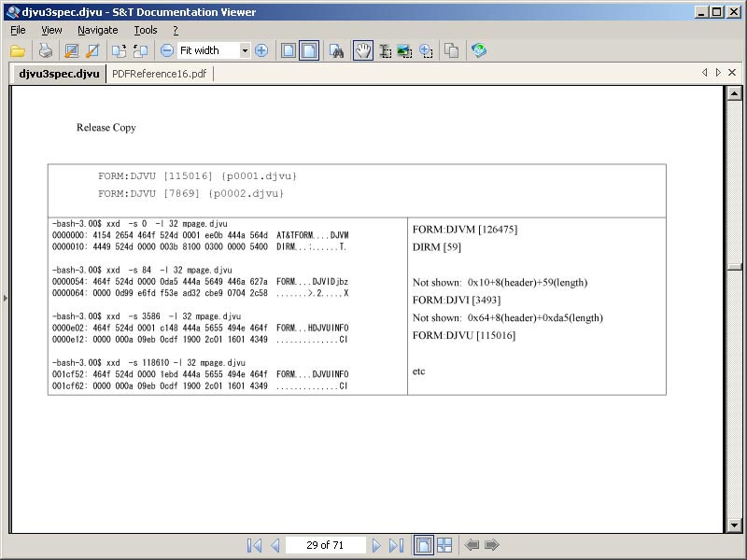Click the 'FORM:DJVI [3493]' text
This screenshot has height=560, width=747.
click(457, 300)
